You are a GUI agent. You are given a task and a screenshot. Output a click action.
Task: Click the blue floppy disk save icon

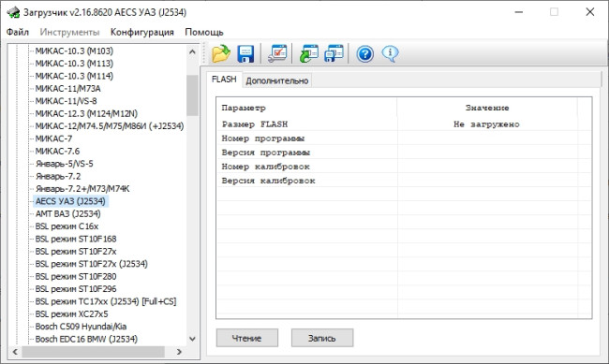pos(245,53)
